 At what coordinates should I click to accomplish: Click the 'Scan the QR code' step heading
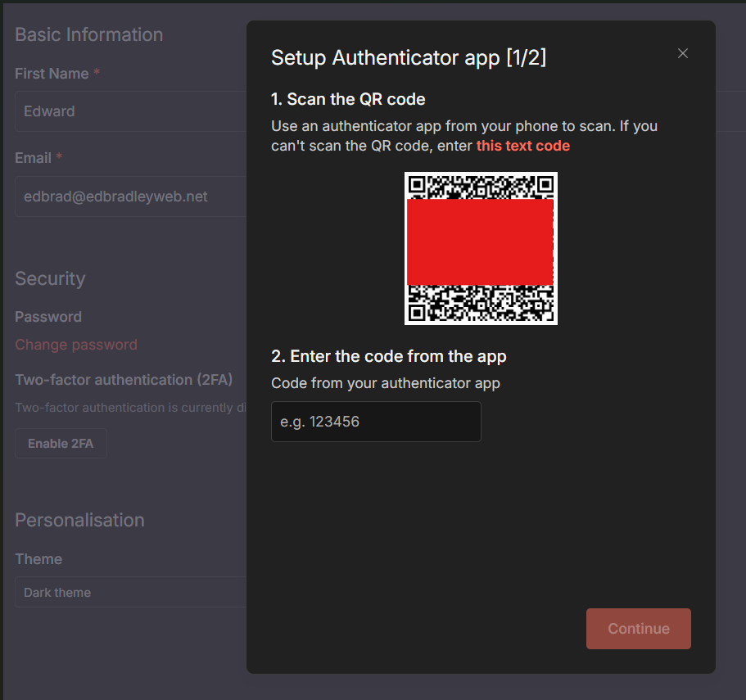point(348,100)
